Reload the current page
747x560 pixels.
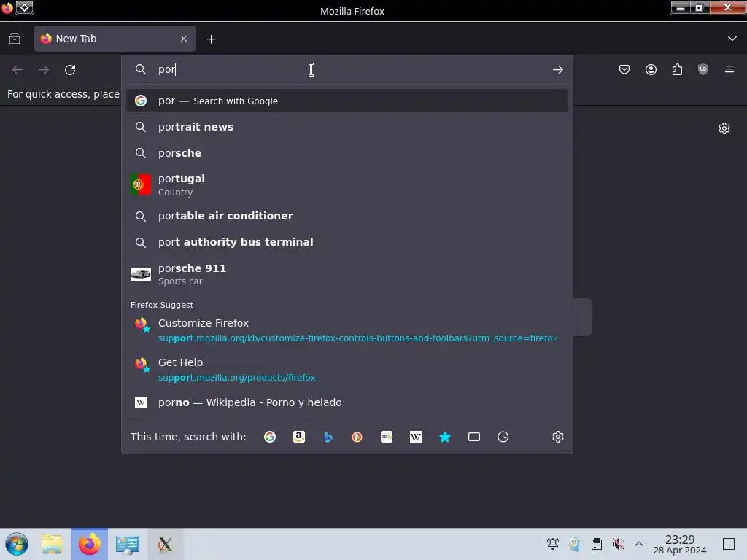pos(70,70)
